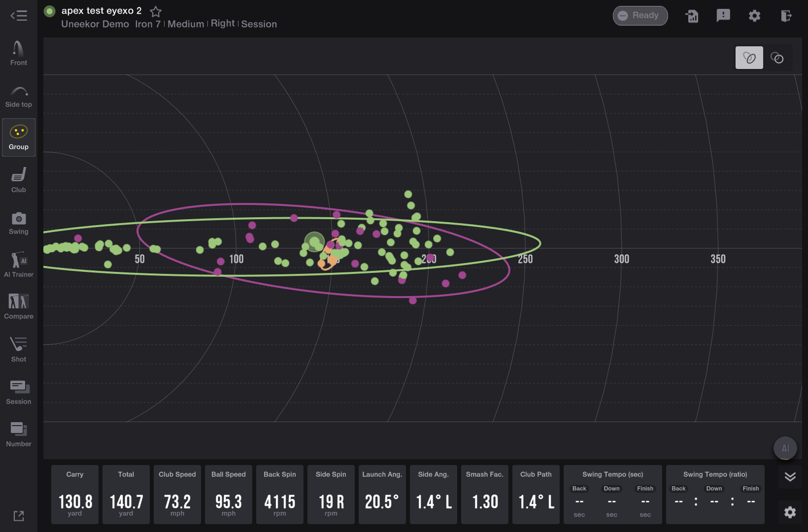Screen dimensions: 808x532
Task: Click the session title apex test eyexo 2
Action: (x=101, y=11)
